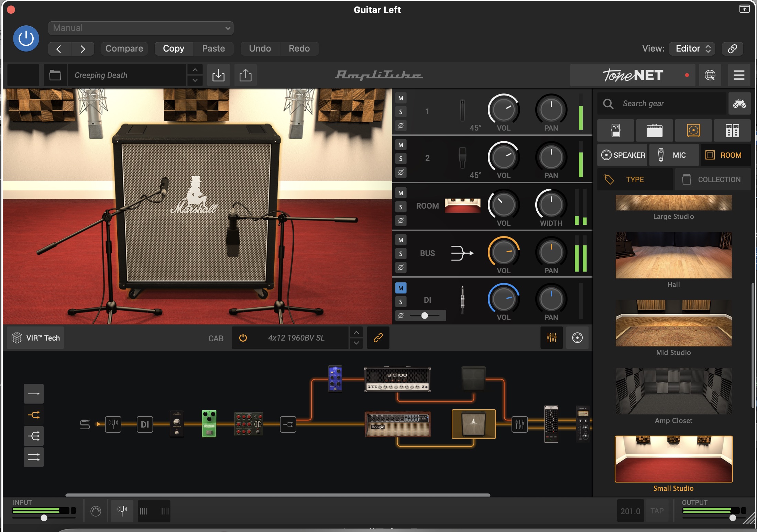The width and height of the screenshot is (757, 532).
Task: Select the dual parallel routing icon
Action: coord(34,457)
